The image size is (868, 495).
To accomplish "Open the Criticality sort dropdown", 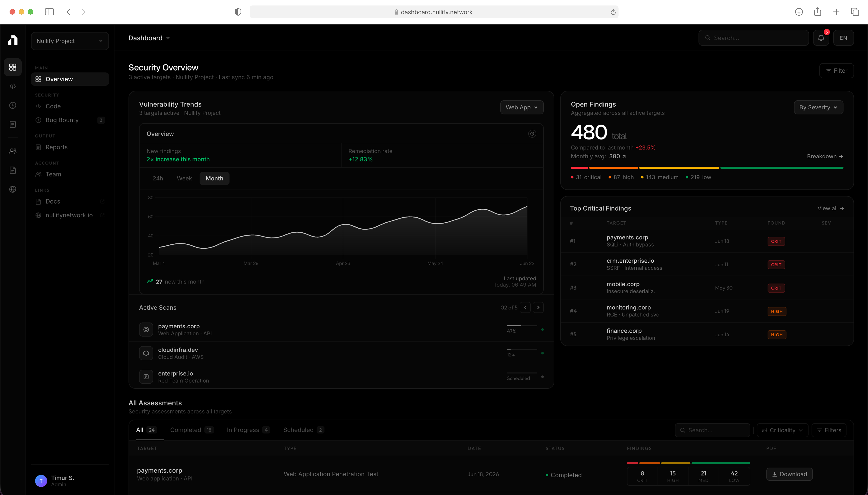I will click(782, 430).
